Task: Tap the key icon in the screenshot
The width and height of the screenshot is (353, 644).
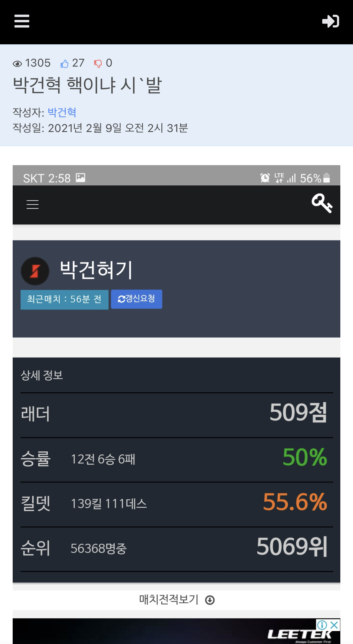Action: [322, 203]
